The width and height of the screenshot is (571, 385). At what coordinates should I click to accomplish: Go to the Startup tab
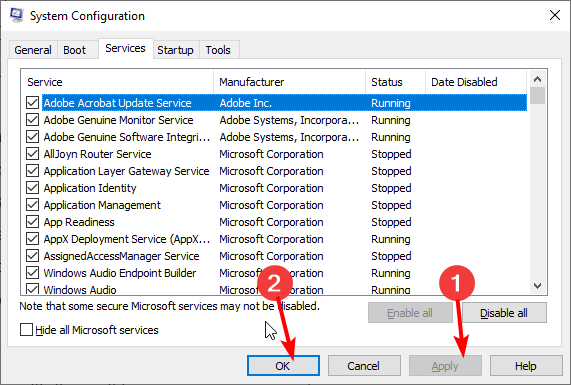click(x=175, y=50)
